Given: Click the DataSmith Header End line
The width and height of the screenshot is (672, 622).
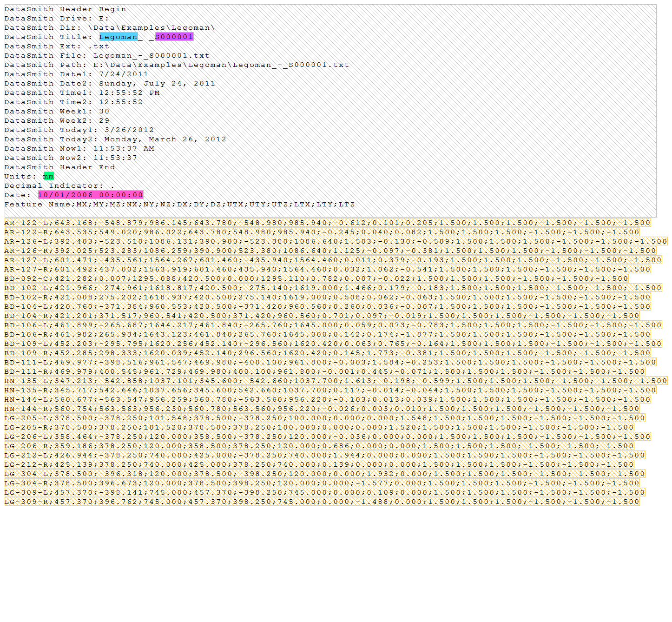Looking at the screenshot, I should (59, 167).
